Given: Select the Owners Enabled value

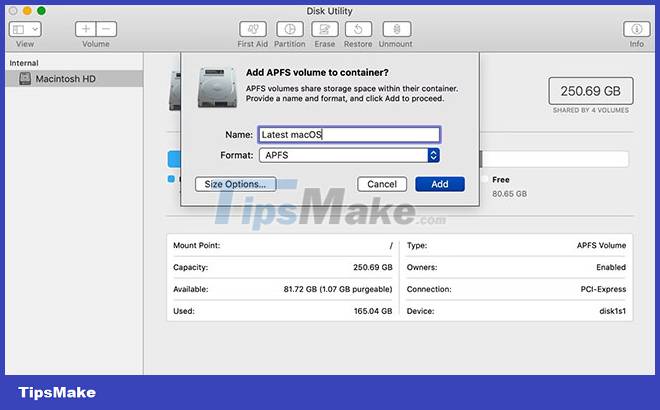Looking at the screenshot, I should pos(611,267).
